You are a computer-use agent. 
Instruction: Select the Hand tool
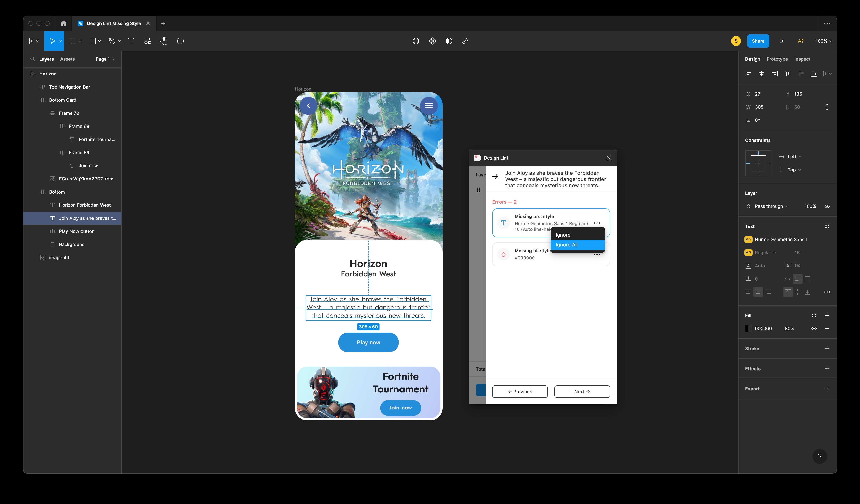click(x=164, y=41)
